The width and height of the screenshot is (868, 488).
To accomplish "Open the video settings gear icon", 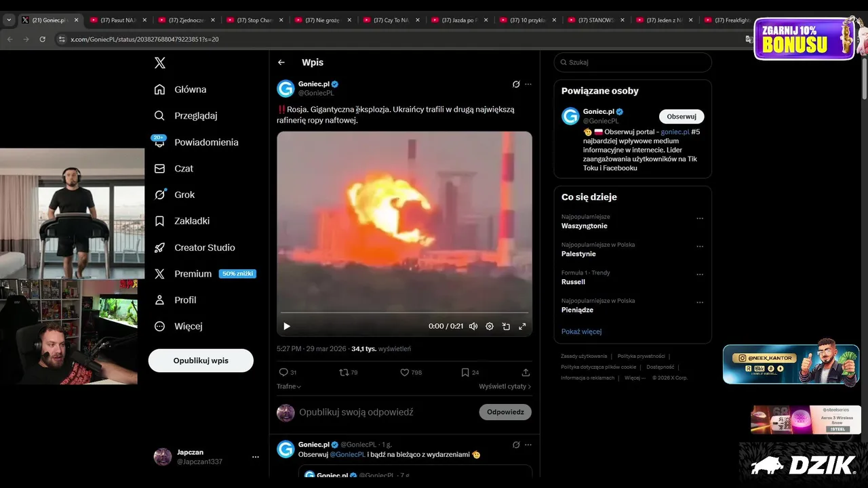I will click(490, 326).
